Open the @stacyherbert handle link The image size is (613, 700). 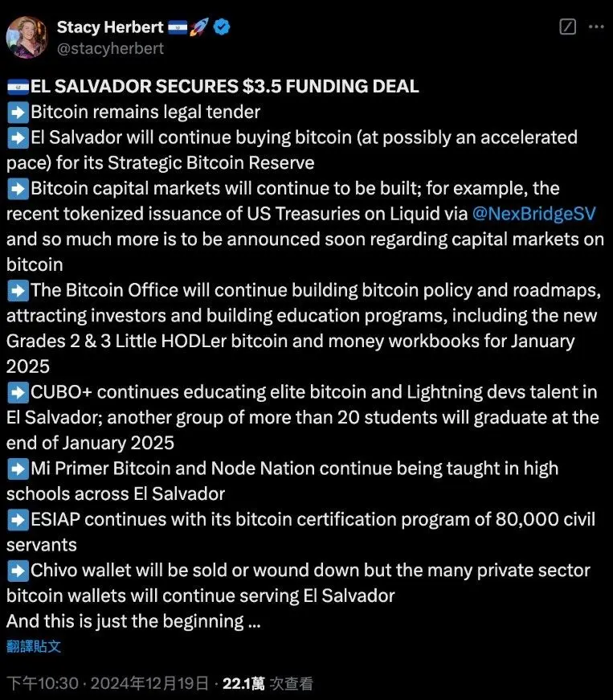pyautogui.click(x=110, y=48)
